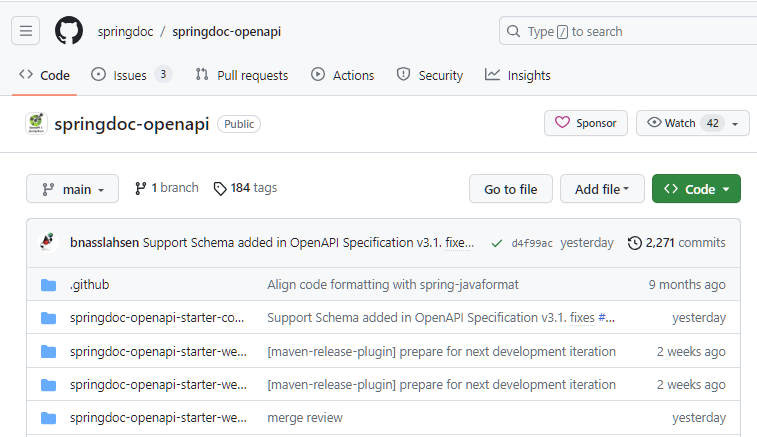Click the Public visibility label

pyautogui.click(x=239, y=124)
